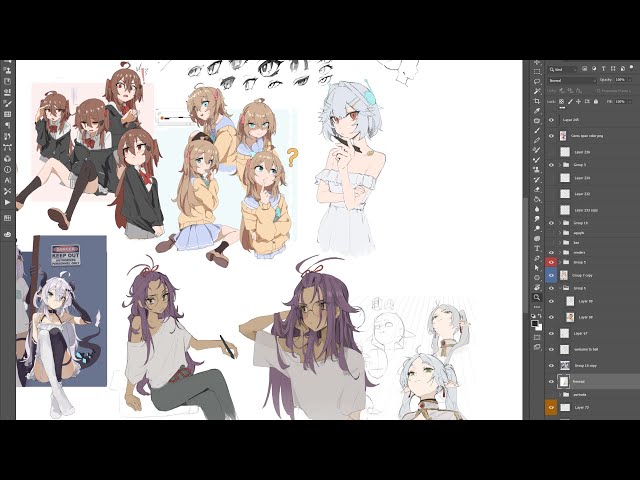Toggle lock transparent pixels
The image size is (640, 480).
562,101
